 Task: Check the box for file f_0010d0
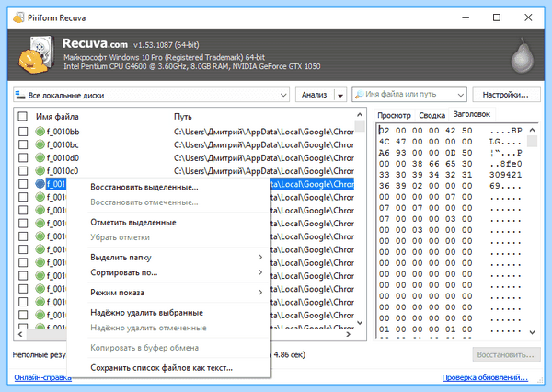pyautogui.click(x=23, y=157)
